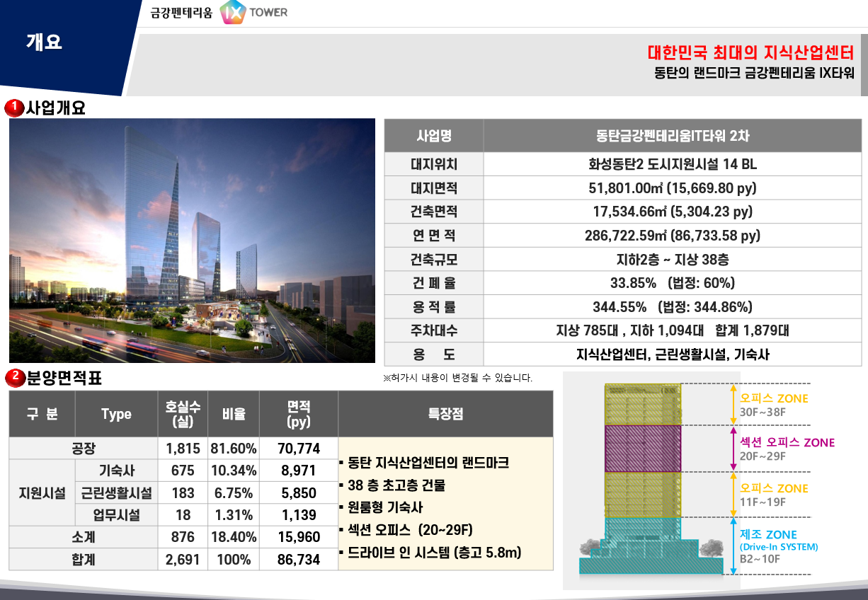Click the 지원시설 group label
This screenshot has width=868, height=600.
pos(42,492)
